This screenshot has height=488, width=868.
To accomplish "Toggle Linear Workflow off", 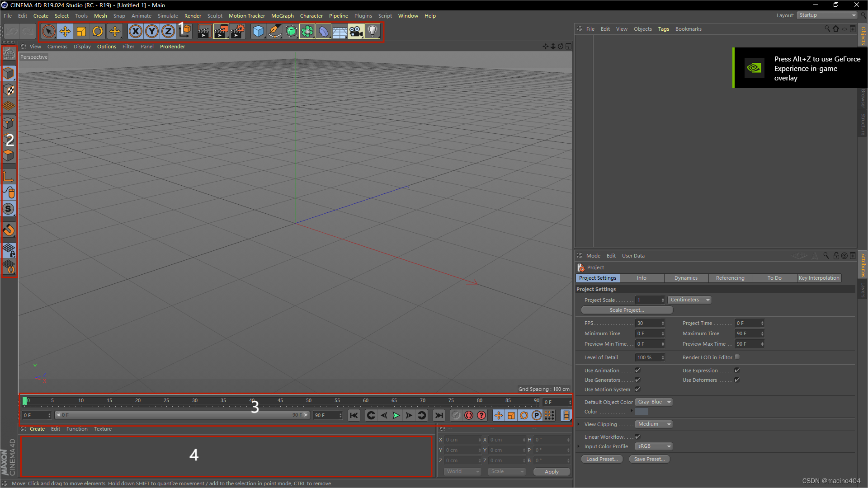I will pos(637,436).
